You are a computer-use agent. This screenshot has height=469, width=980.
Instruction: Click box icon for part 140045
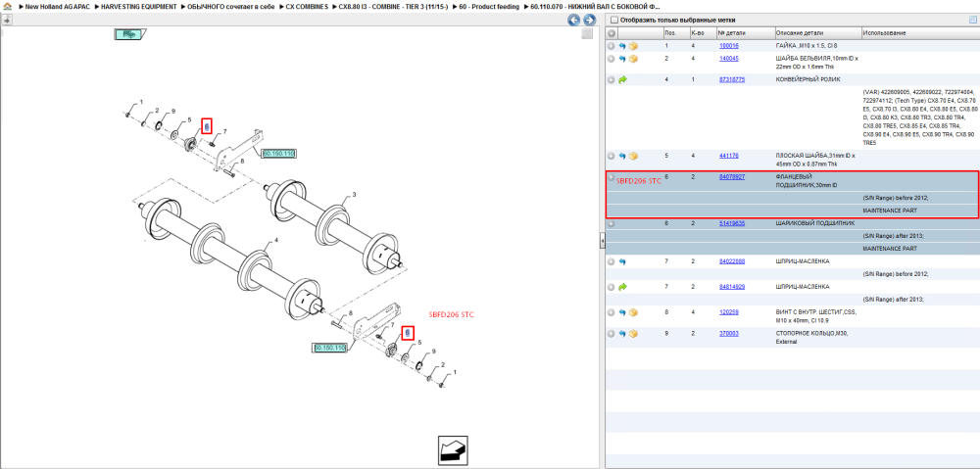coord(633,59)
